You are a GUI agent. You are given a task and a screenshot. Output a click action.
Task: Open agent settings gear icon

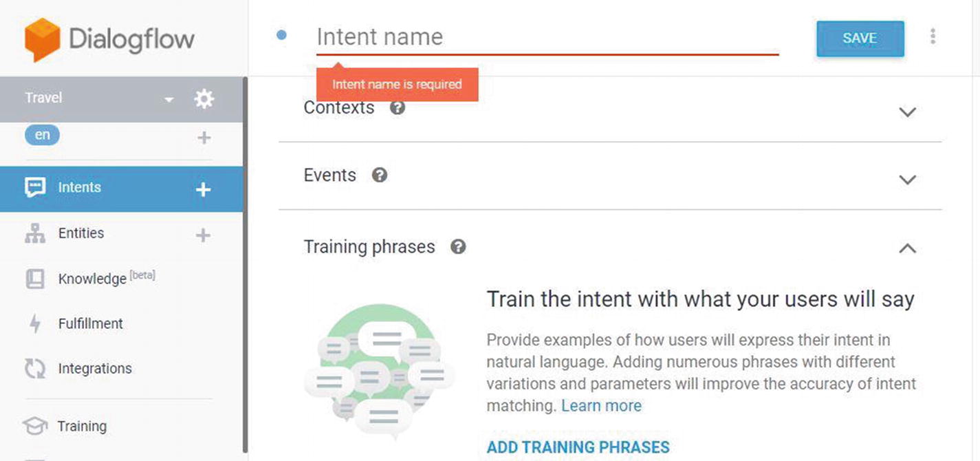point(204,99)
